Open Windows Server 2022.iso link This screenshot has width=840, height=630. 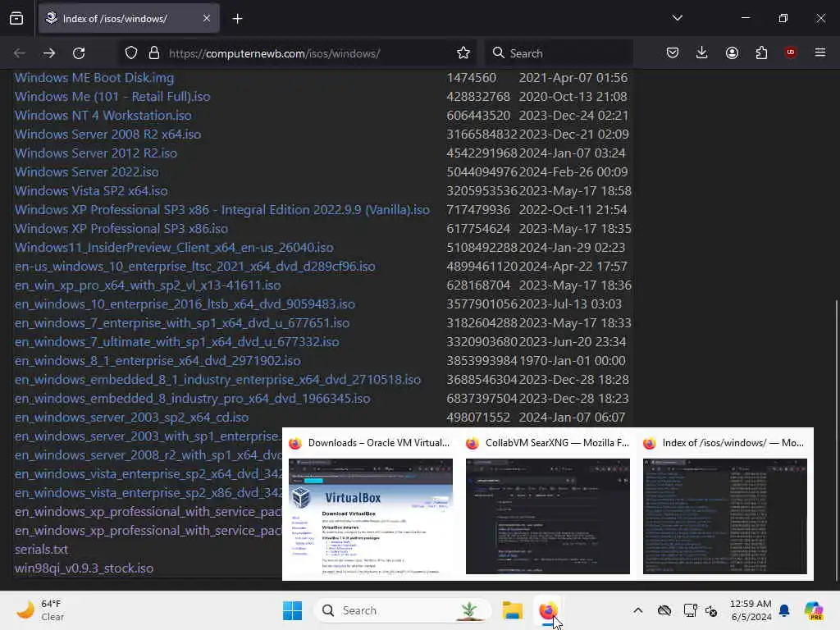pos(87,172)
